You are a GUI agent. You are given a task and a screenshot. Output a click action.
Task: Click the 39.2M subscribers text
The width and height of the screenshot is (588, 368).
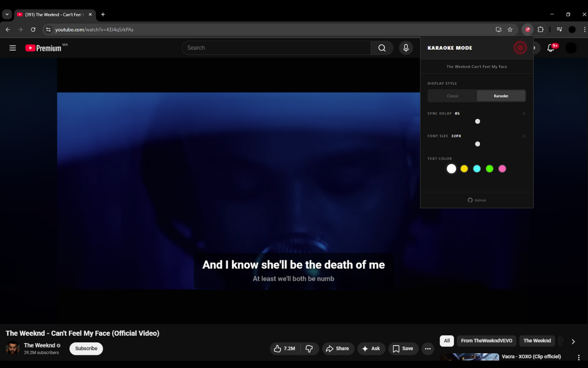pyautogui.click(x=41, y=353)
